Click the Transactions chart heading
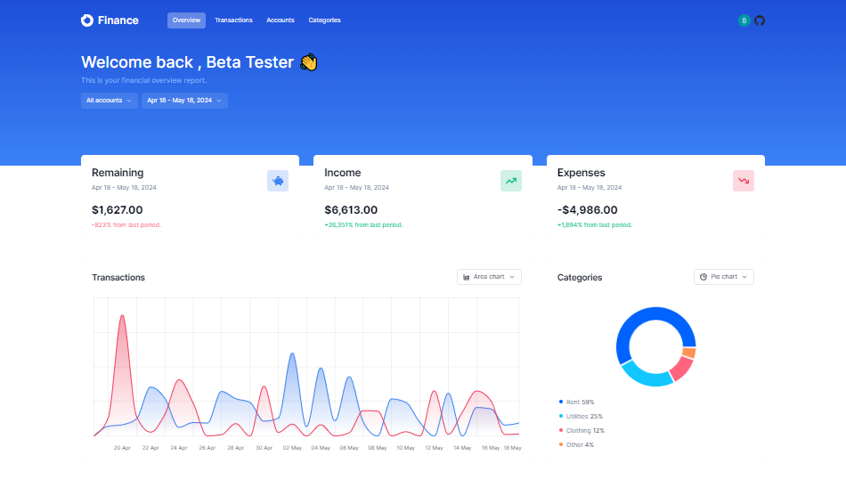This screenshot has height=504, width=846. [x=118, y=277]
